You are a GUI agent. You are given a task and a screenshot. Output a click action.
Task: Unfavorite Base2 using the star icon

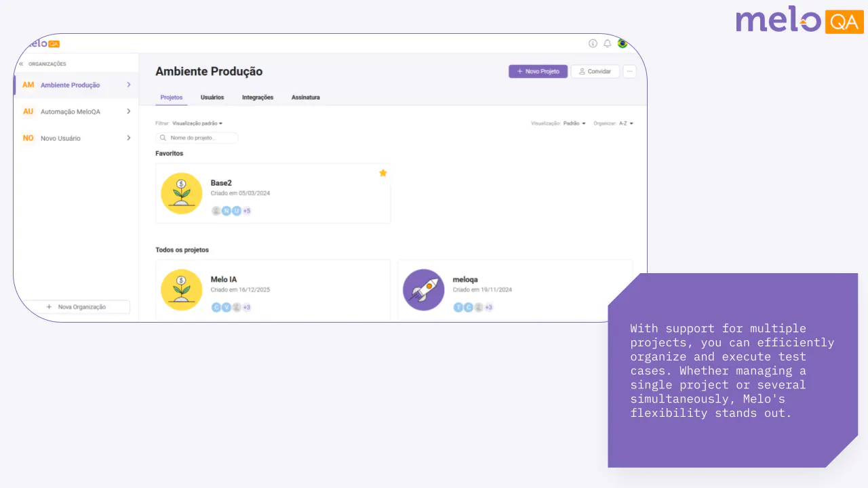coord(383,173)
